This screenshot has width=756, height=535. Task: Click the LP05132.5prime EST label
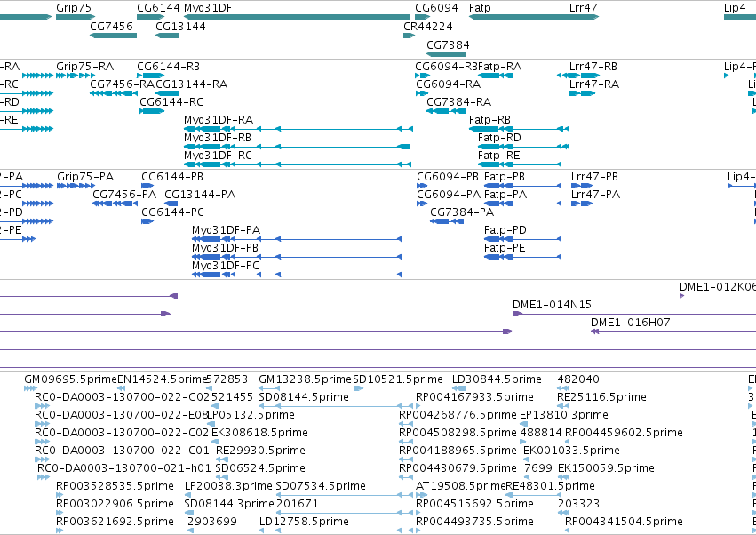coord(251,415)
